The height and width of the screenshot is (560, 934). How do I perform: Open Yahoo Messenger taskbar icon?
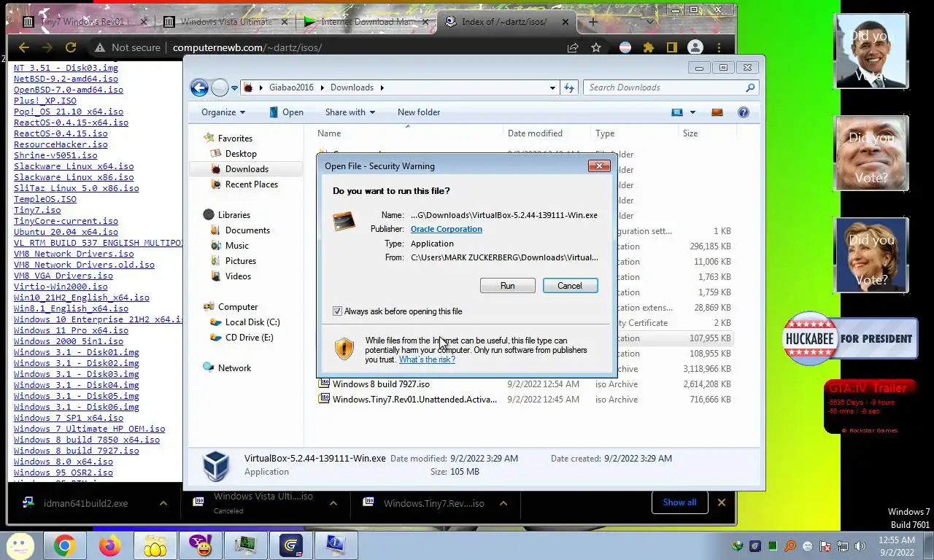coord(200,545)
